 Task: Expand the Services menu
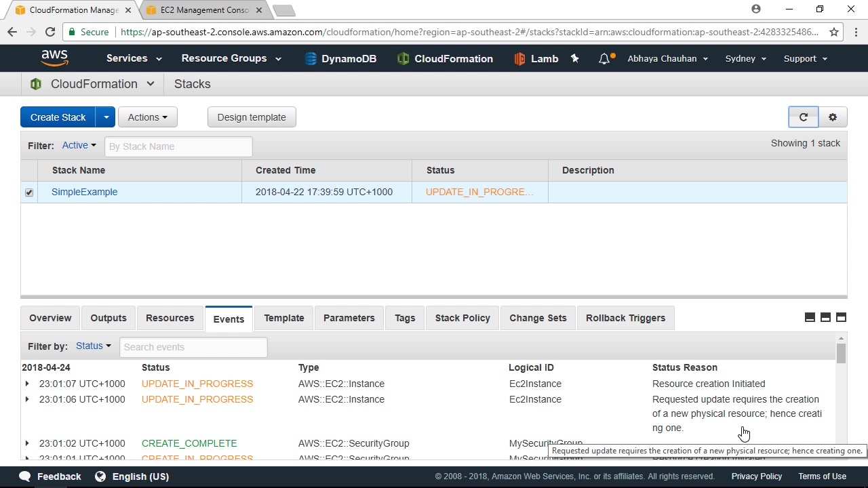point(134,58)
